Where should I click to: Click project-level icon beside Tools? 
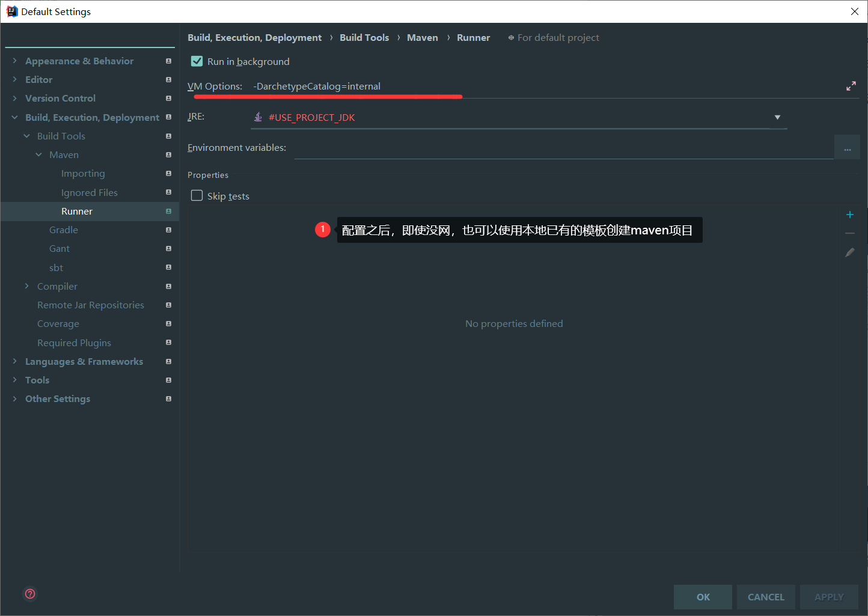coord(168,380)
